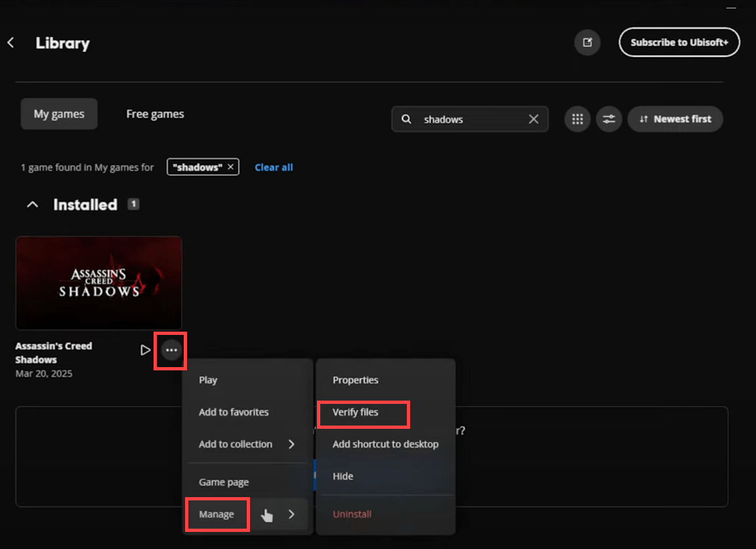Click the magnifier icon in the search bar
Viewport: 756px width, 549px height.
(406, 119)
